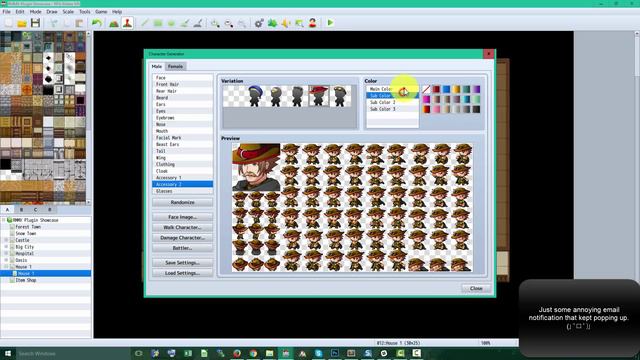Switch to the Female tab
Image resolution: width=640 pixels, height=360 pixels.
[175, 67]
